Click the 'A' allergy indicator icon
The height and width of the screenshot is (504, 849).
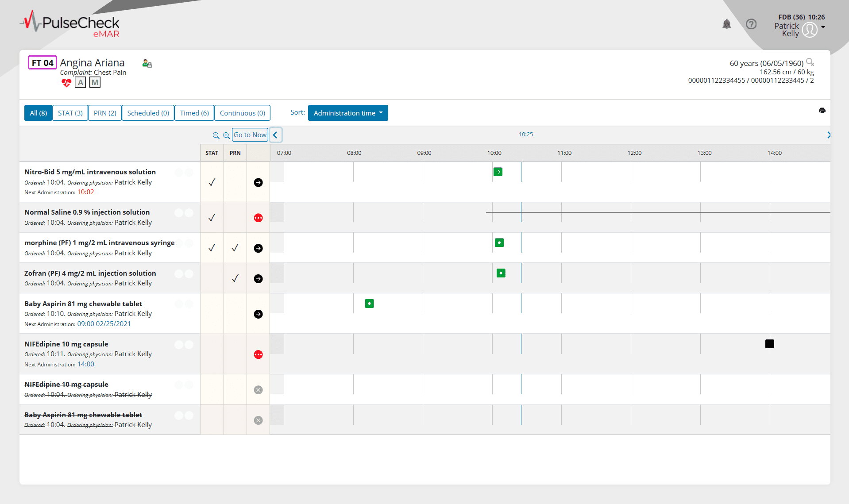point(80,82)
